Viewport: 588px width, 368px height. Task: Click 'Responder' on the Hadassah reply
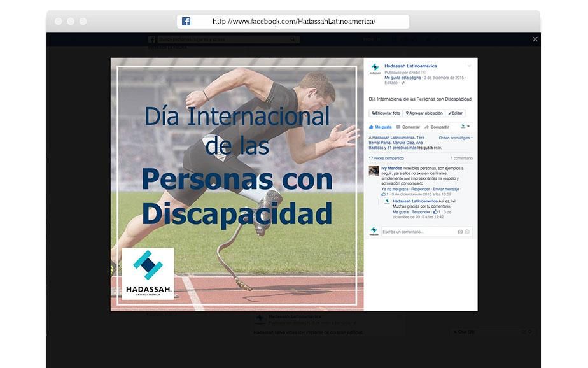(x=421, y=212)
